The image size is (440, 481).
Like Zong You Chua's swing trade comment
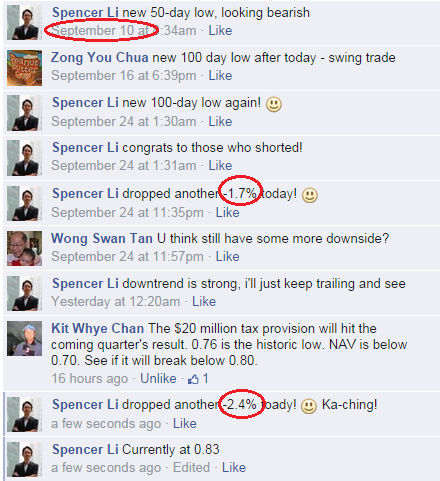(x=220, y=76)
